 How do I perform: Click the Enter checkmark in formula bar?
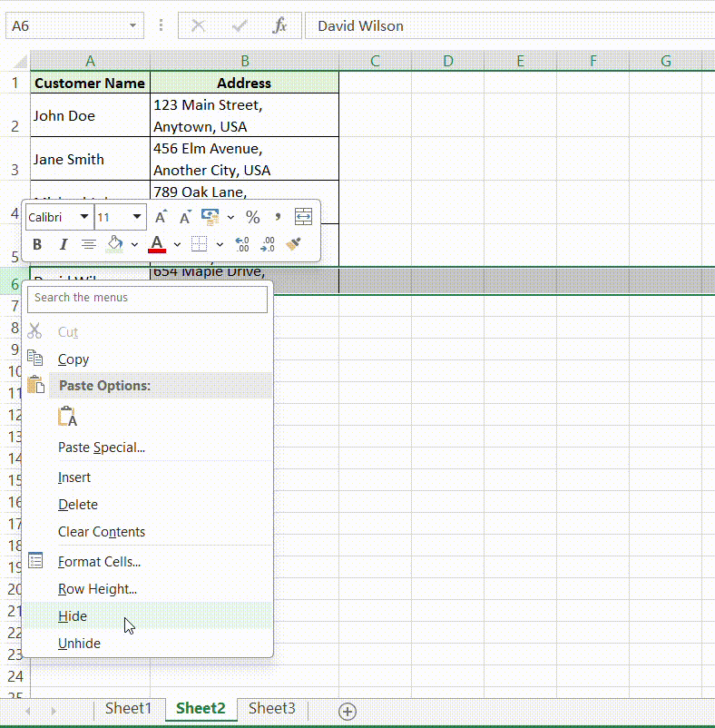tap(240, 25)
